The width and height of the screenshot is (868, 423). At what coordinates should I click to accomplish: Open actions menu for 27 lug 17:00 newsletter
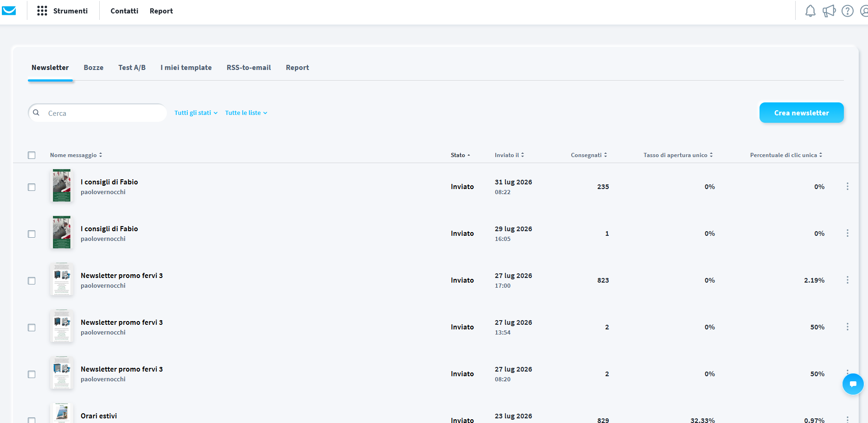click(848, 280)
